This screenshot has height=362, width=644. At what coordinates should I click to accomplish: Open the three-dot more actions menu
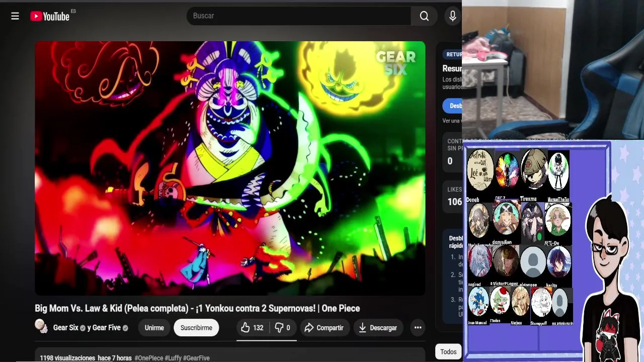point(418,328)
